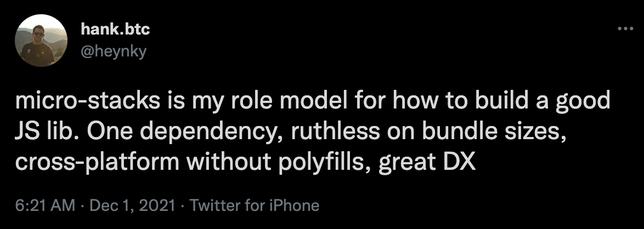
Task: Open the hank.btc display name link
Action: (x=115, y=28)
